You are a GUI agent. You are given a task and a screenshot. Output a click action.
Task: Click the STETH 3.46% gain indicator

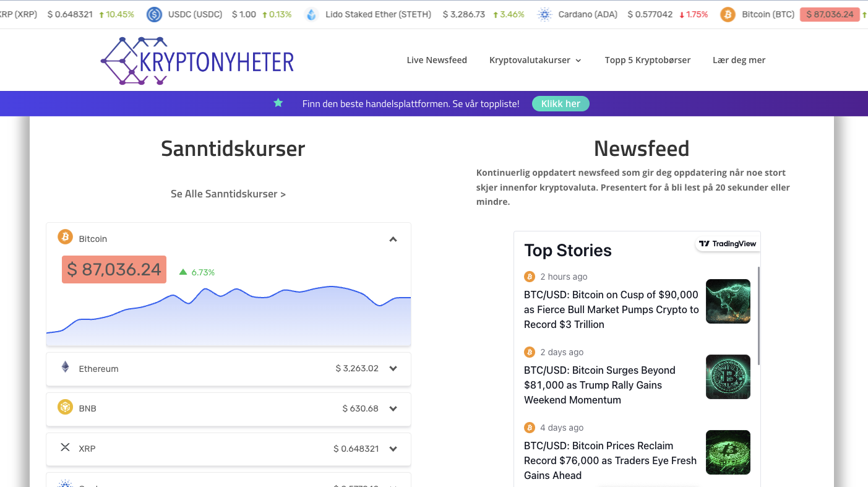pos(509,14)
